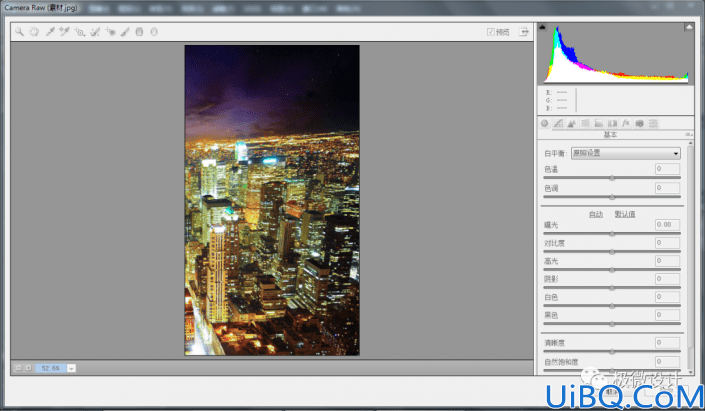Screen dimensions: 705x411
Task: Click the 色温 temperature slider handle
Action: pyautogui.click(x=612, y=178)
